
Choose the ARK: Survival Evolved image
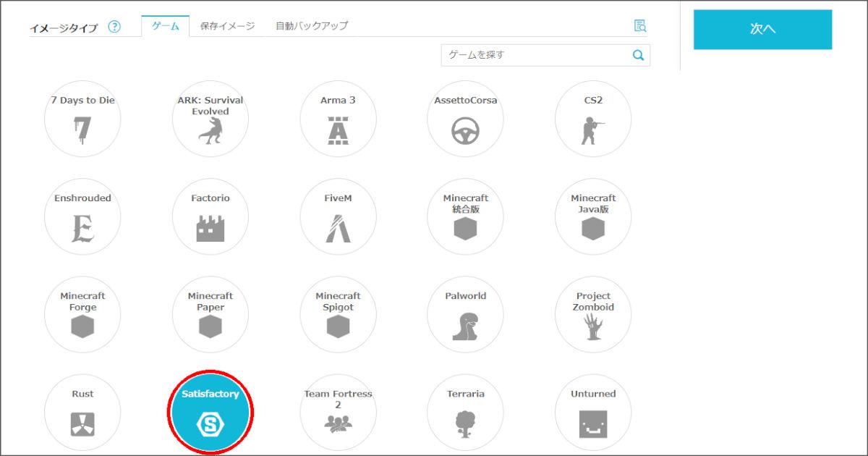coord(210,119)
